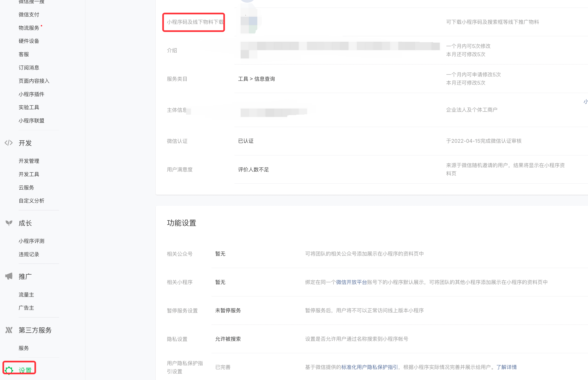Viewport: 588px width, 380px height.
Task: Navigate to 违规记录
Action: point(29,254)
